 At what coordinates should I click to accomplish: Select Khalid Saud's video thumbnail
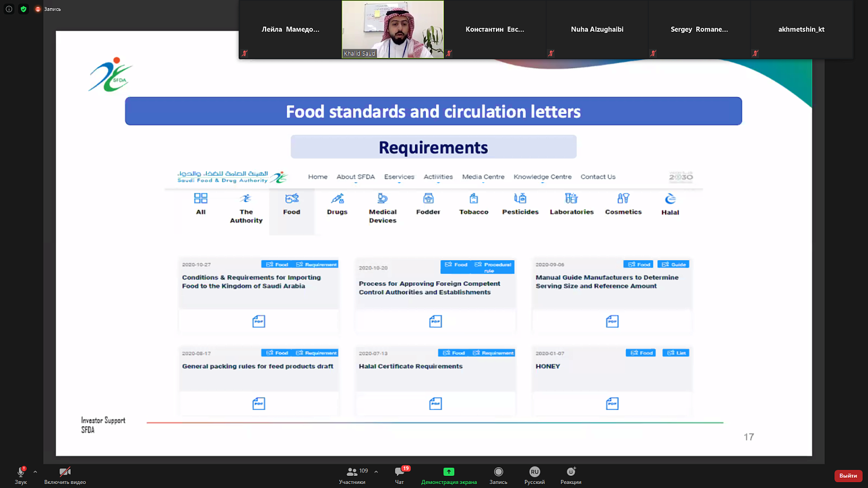(393, 29)
